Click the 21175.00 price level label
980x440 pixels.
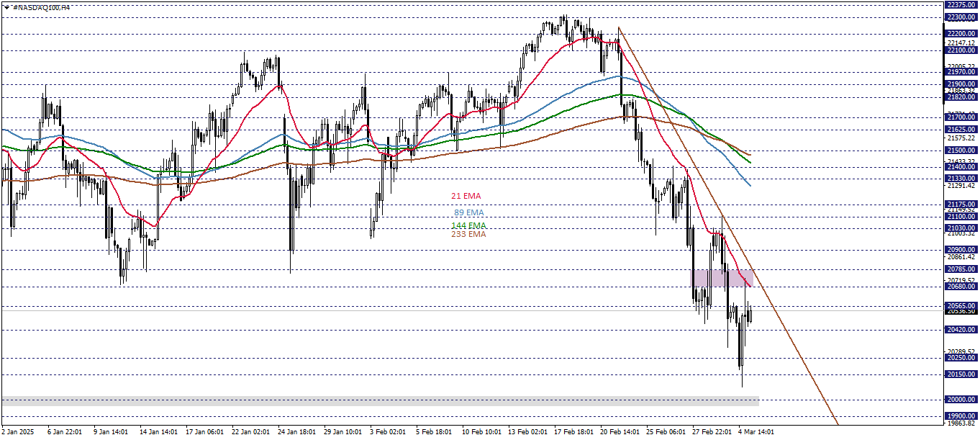(x=961, y=204)
